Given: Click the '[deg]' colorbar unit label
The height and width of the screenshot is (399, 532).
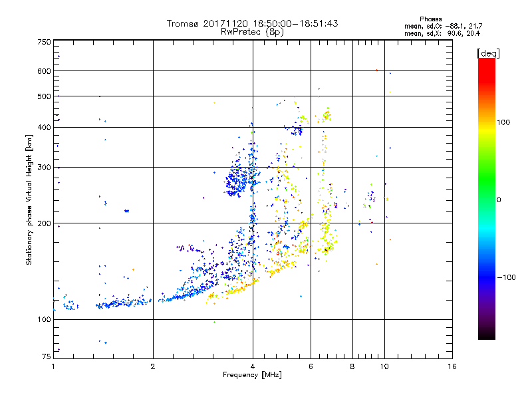Looking at the screenshot, I should pyautogui.click(x=488, y=53).
